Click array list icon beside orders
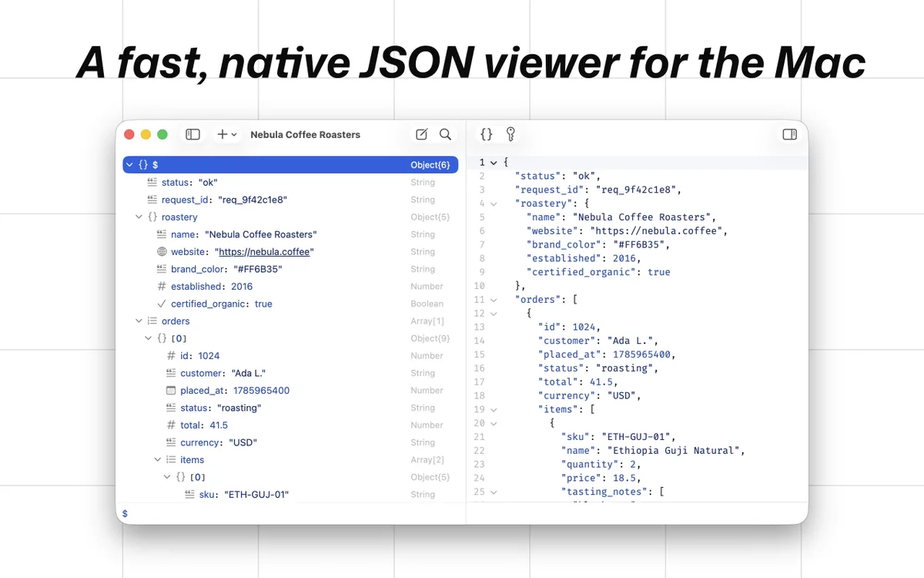Viewport: 924px width, 578px height. [152, 321]
